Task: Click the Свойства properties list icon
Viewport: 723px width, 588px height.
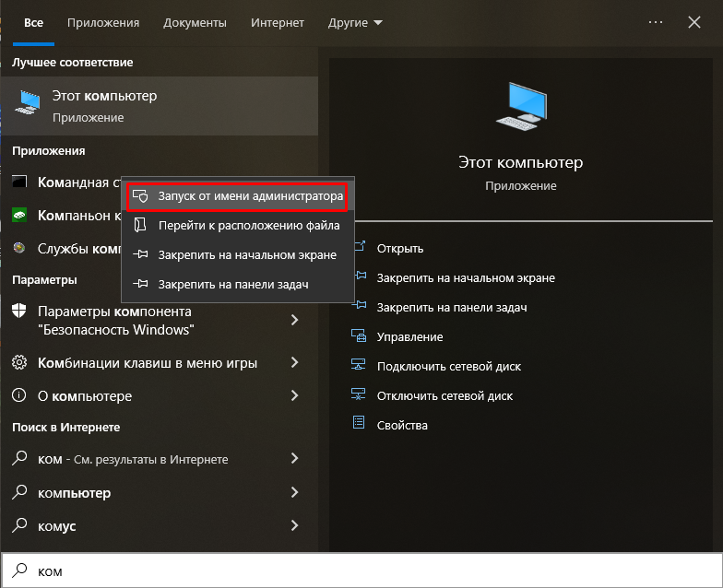Action: [358, 422]
